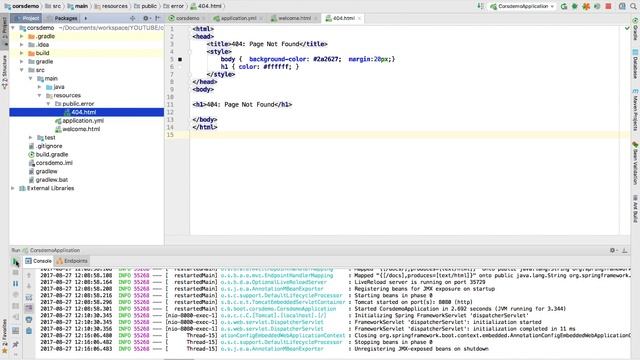Click the Print icon in console toolbar
Image resolution: width=640 pixels, height=360 pixels.
point(29,320)
